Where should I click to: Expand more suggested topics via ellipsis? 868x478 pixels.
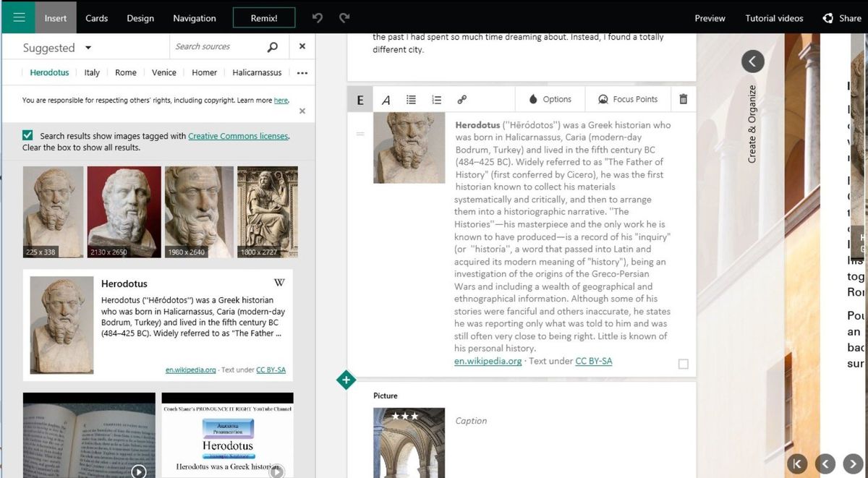pyautogui.click(x=302, y=72)
